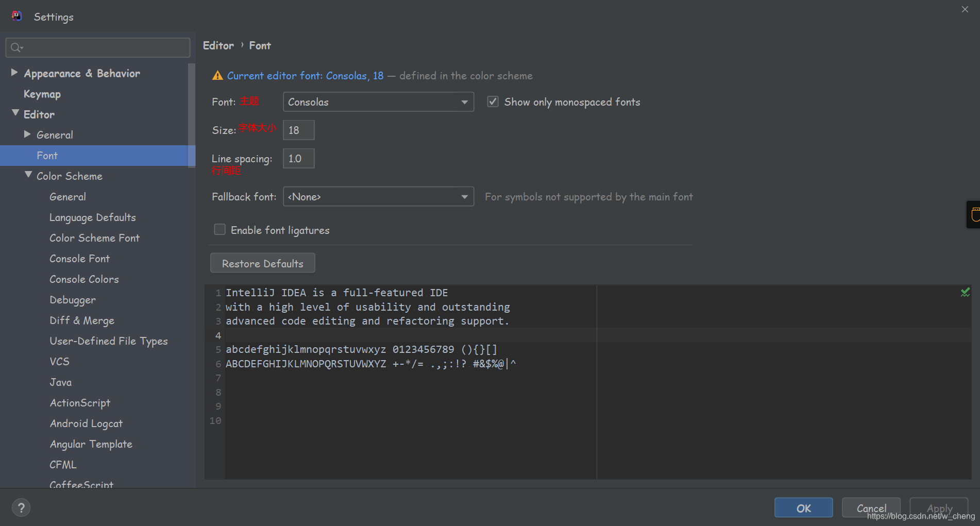
Task: Collapse the Editor tree section
Action: click(x=15, y=113)
